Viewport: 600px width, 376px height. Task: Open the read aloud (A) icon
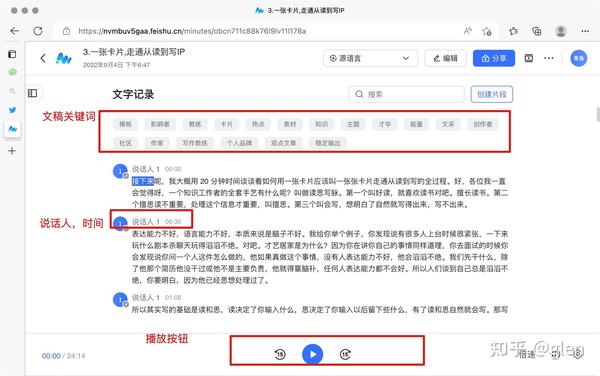point(468,31)
